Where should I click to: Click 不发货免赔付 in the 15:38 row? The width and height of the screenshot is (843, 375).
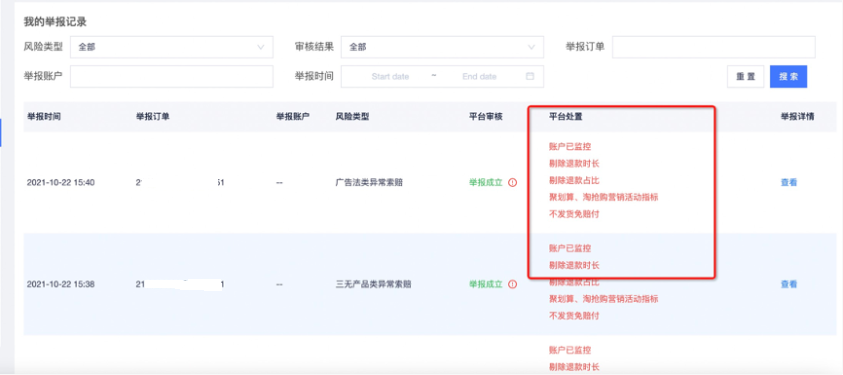(574, 316)
